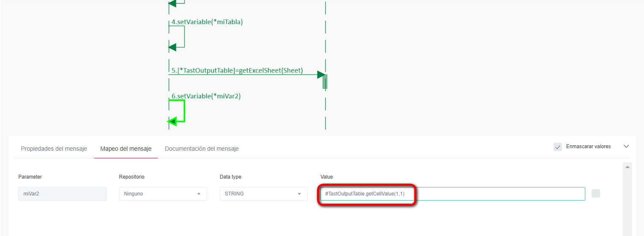
Task: Tick the small checkbox beside the Value field
Action: [595, 193]
